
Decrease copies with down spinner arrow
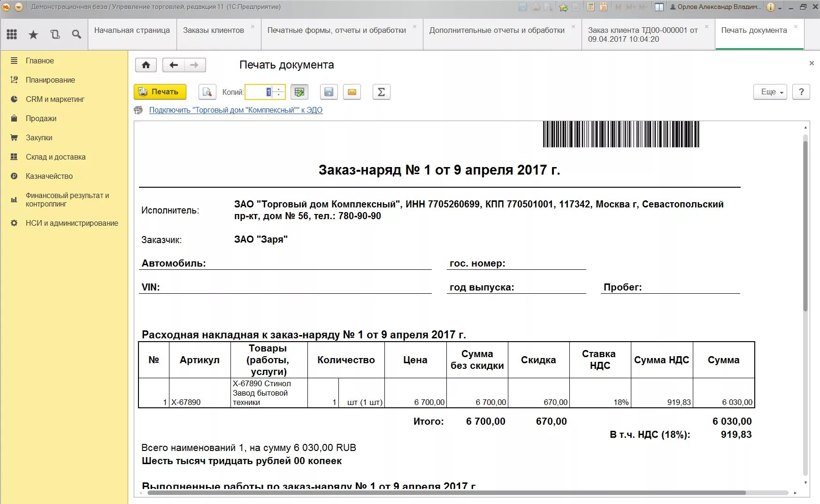pyautogui.click(x=279, y=95)
